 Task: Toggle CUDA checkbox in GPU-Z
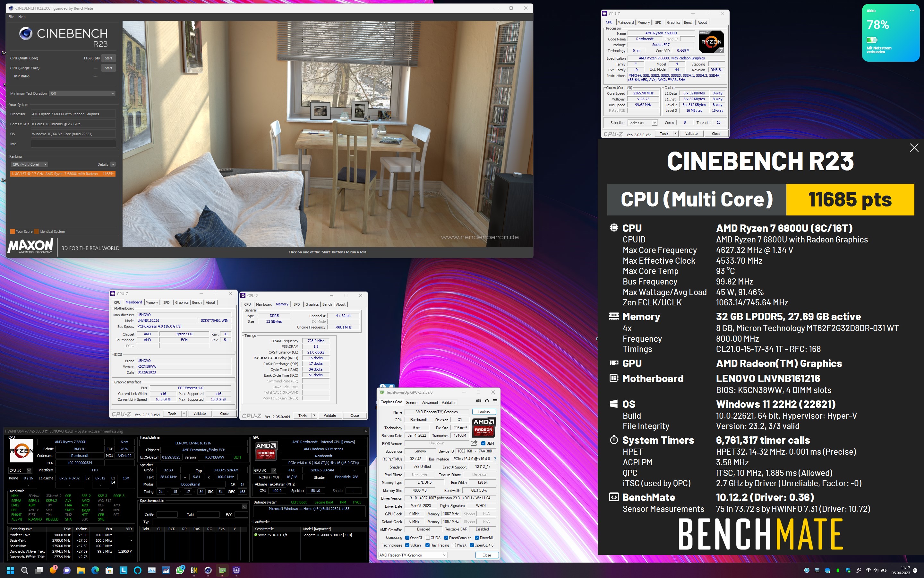coord(428,538)
